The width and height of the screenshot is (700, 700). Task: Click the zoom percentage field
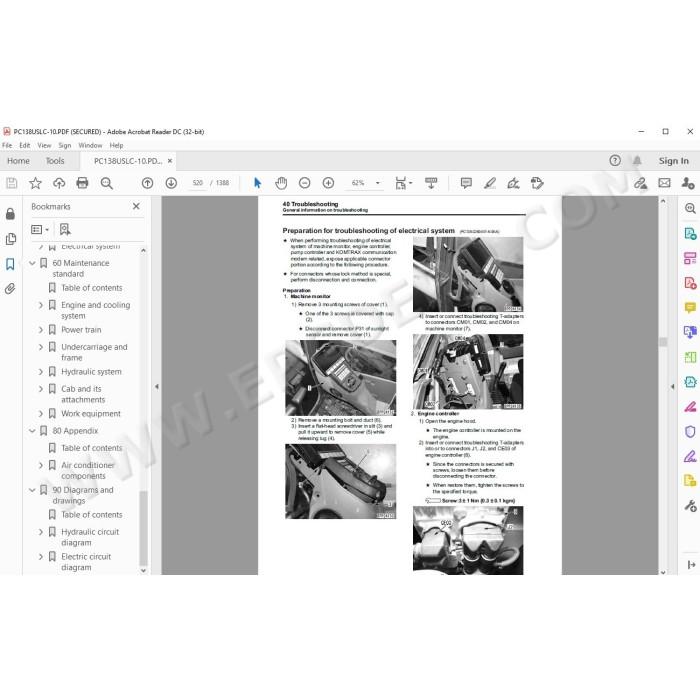click(358, 183)
